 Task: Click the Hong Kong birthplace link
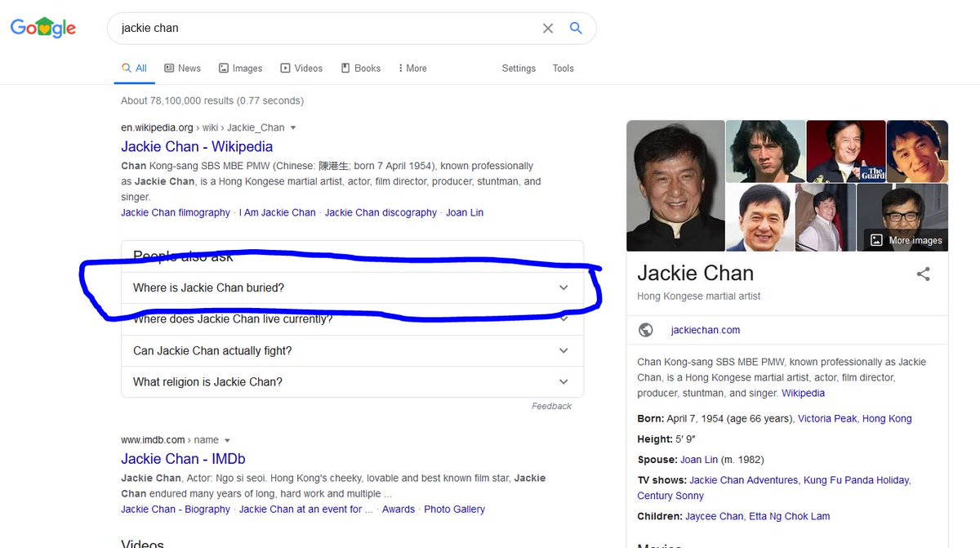coord(887,418)
